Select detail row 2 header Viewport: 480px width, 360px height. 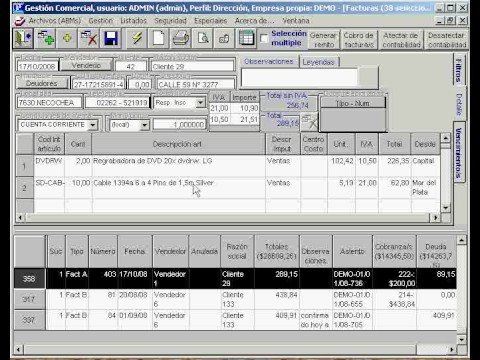point(24,188)
